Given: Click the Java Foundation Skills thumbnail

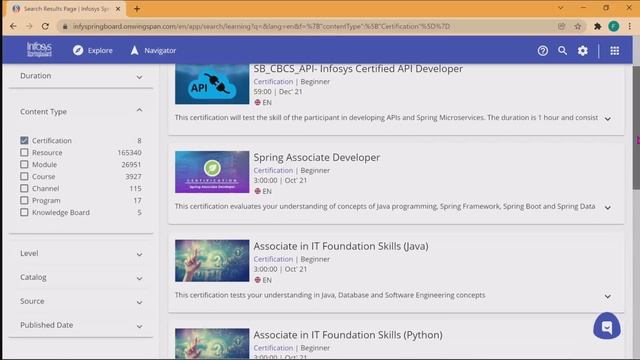Looking at the screenshot, I should [212, 260].
